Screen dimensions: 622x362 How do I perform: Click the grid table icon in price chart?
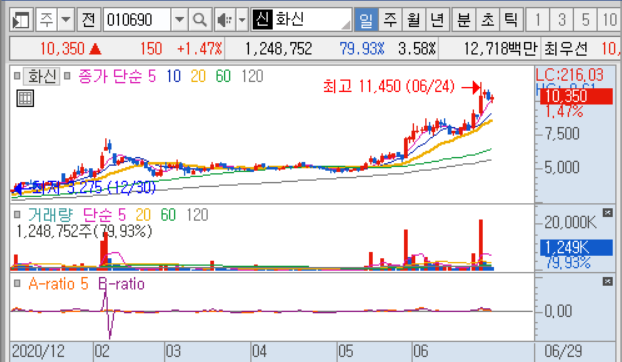[x=25, y=98]
